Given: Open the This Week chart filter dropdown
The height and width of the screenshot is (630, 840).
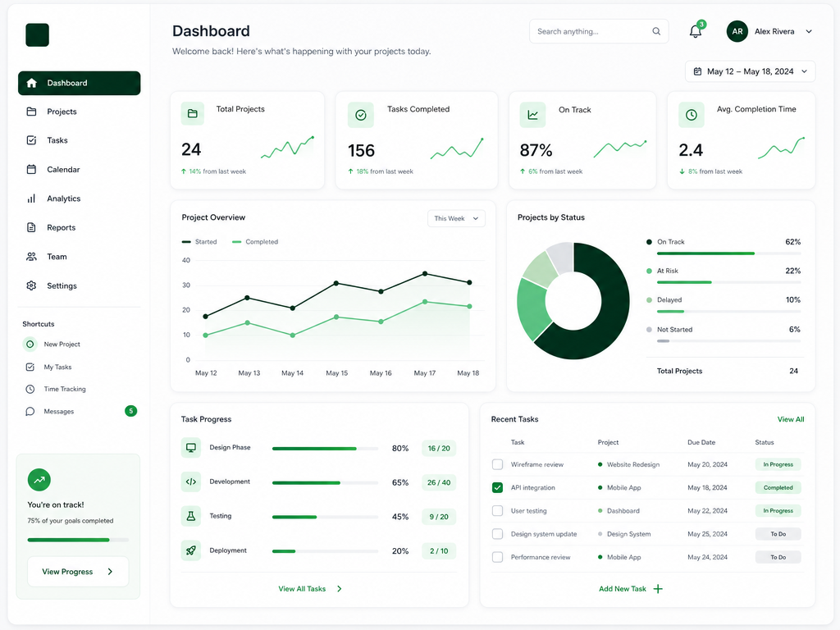Looking at the screenshot, I should click(x=456, y=218).
